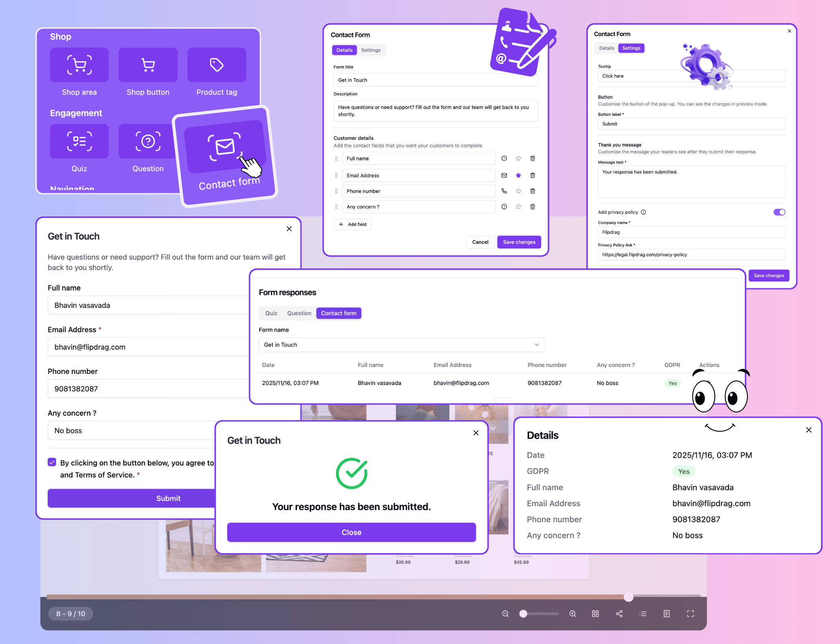The height and width of the screenshot is (644, 840).
Task: Click the Add field button
Action: [x=352, y=224]
